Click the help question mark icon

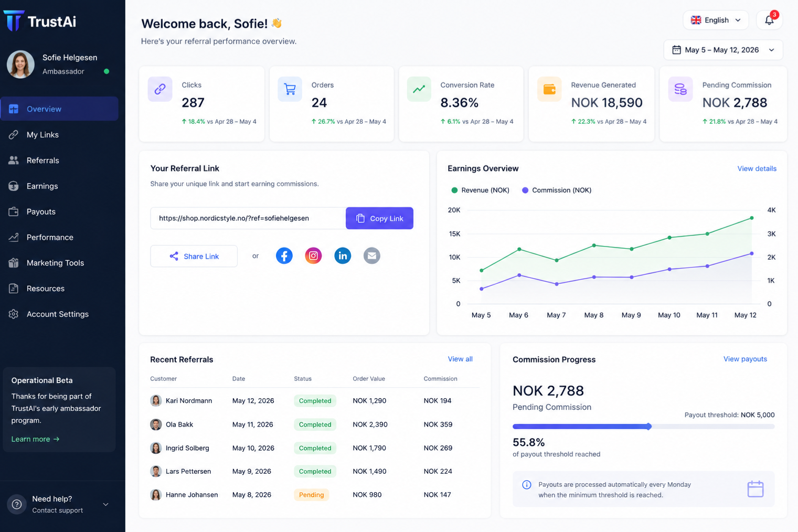click(x=17, y=504)
